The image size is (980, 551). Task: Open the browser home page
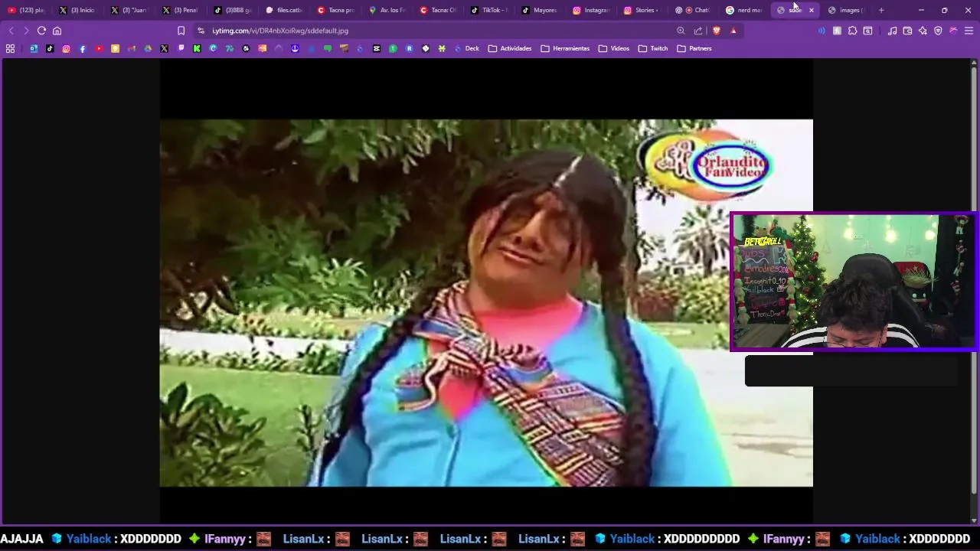(x=57, y=31)
